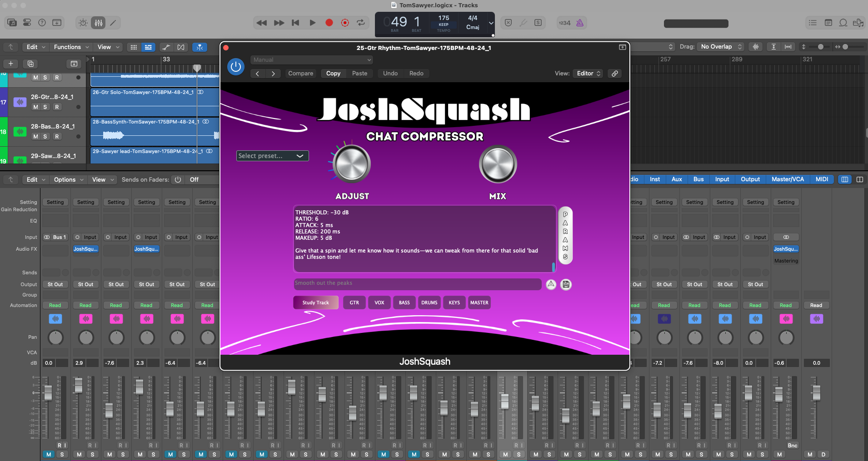Toggle the Cycle loop button

pyautogui.click(x=361, y=23)
